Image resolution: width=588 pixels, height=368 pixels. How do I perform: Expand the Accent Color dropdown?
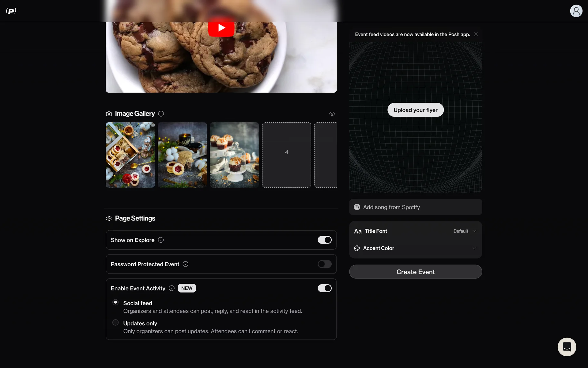(474, 248)
